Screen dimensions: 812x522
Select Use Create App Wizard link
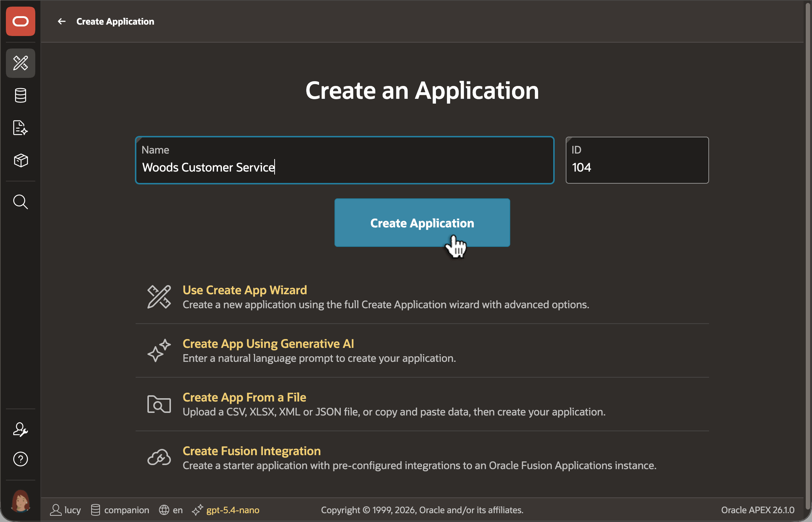click(x=245, y=290)
